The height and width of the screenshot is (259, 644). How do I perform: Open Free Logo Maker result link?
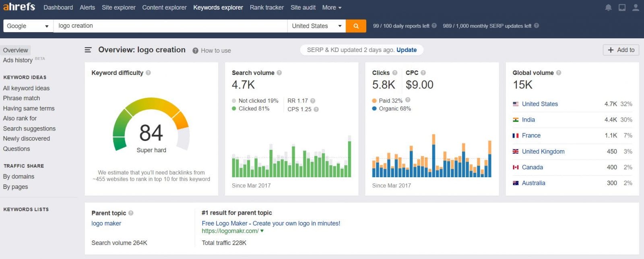pos(271,224)
